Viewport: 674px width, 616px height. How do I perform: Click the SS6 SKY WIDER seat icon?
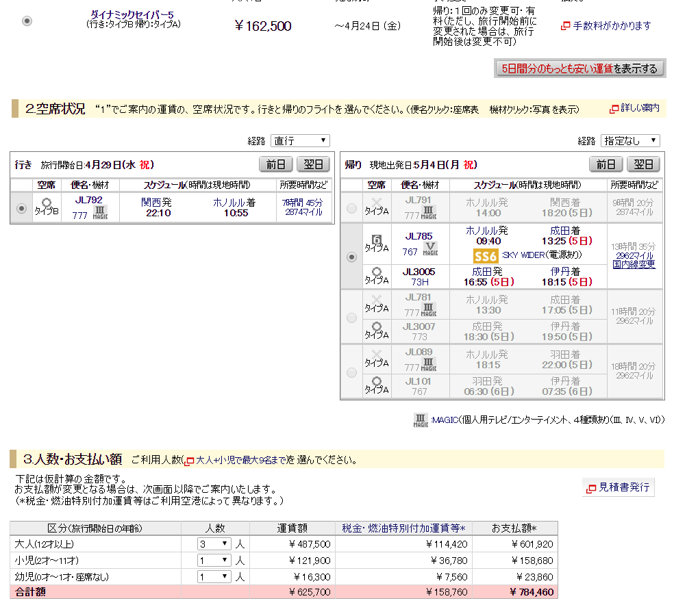pos(486,256)
